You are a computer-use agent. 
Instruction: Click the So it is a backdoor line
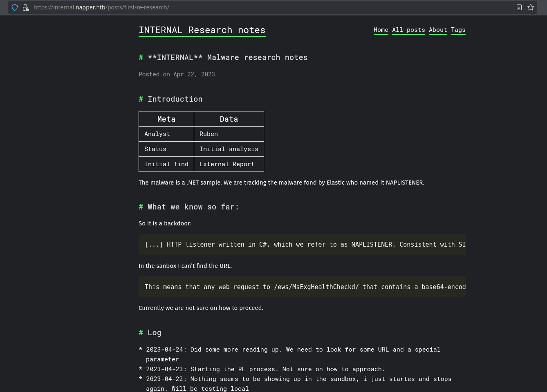coord(165,223)
